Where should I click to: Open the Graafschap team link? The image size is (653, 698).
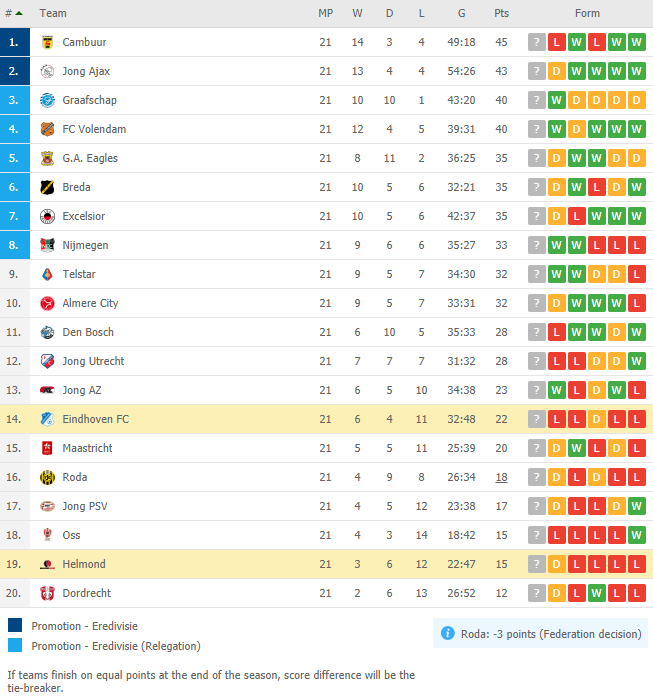[x=89, y=100]
